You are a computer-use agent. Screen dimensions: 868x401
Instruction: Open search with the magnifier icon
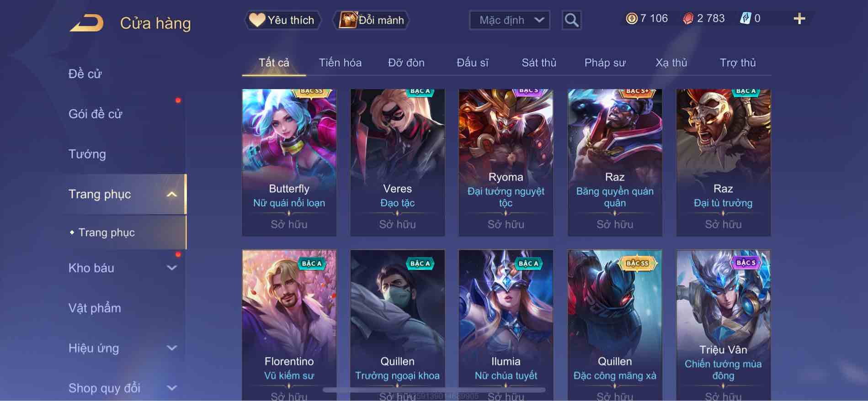point(571,20)
